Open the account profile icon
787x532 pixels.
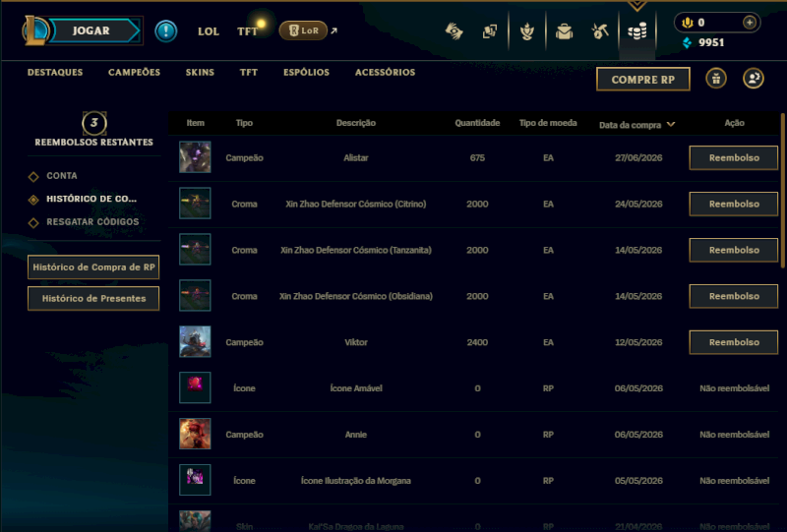(753, 79)
